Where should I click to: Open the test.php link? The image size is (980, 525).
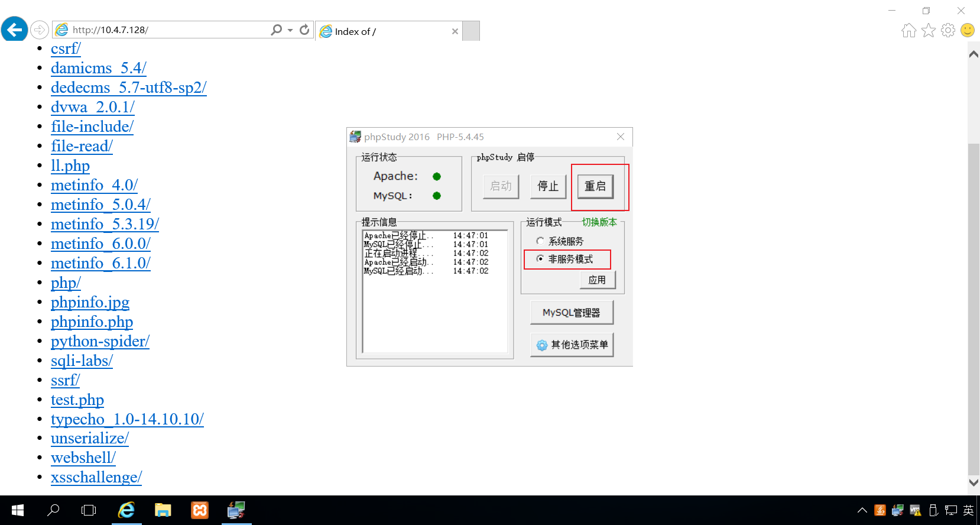pos(77,400)
